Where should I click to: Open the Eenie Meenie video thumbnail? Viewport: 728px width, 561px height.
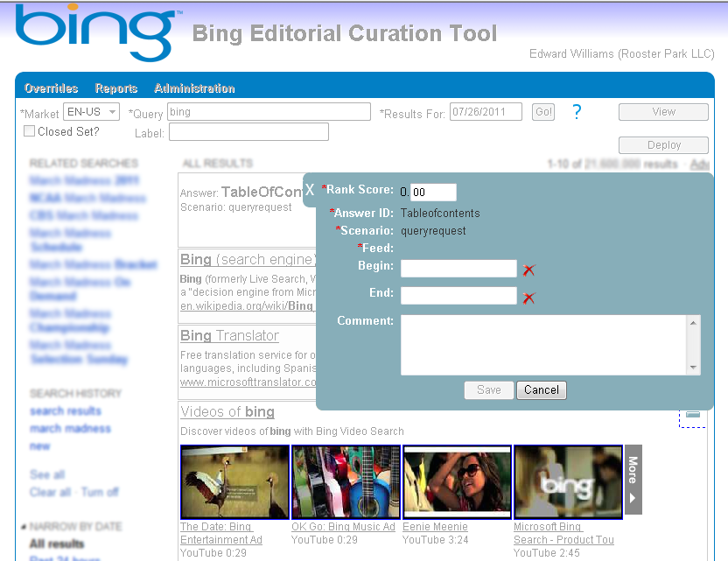pos(457,482)
